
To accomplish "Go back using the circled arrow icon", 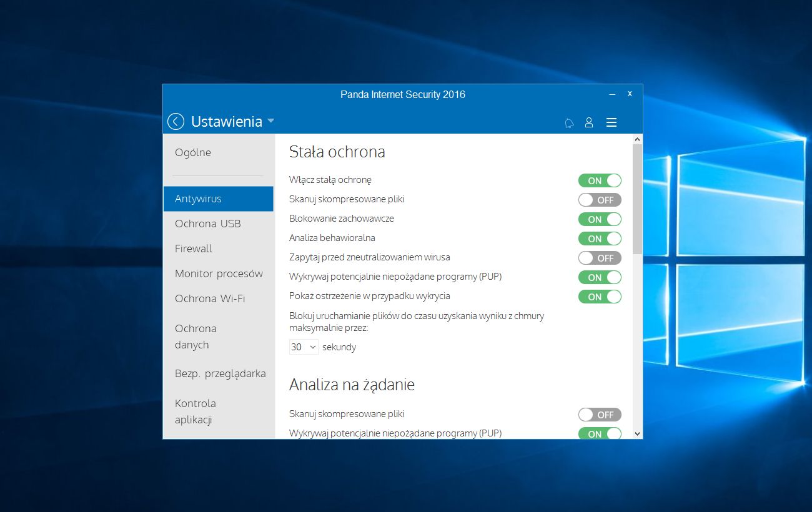I will 176,122.
